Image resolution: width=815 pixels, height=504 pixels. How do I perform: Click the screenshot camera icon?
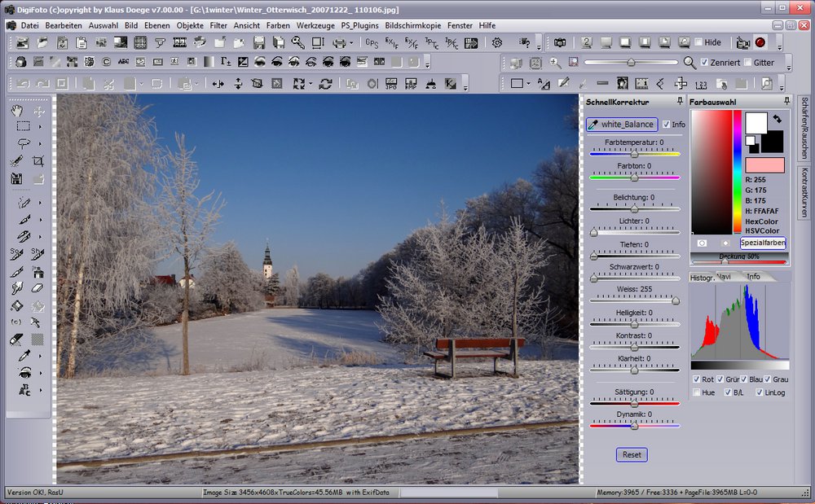pyautogui.click(x=561, y=42)
